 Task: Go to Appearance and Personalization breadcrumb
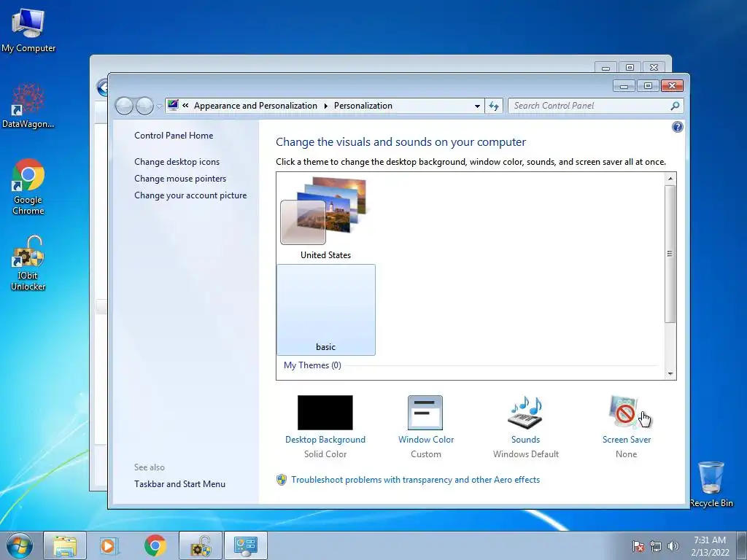click(255, 106)
